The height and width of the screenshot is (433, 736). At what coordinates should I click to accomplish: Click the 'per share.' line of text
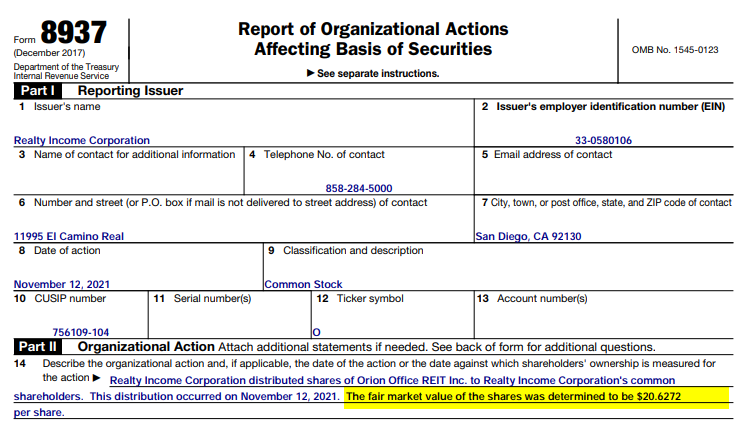[x=39, y=413]
